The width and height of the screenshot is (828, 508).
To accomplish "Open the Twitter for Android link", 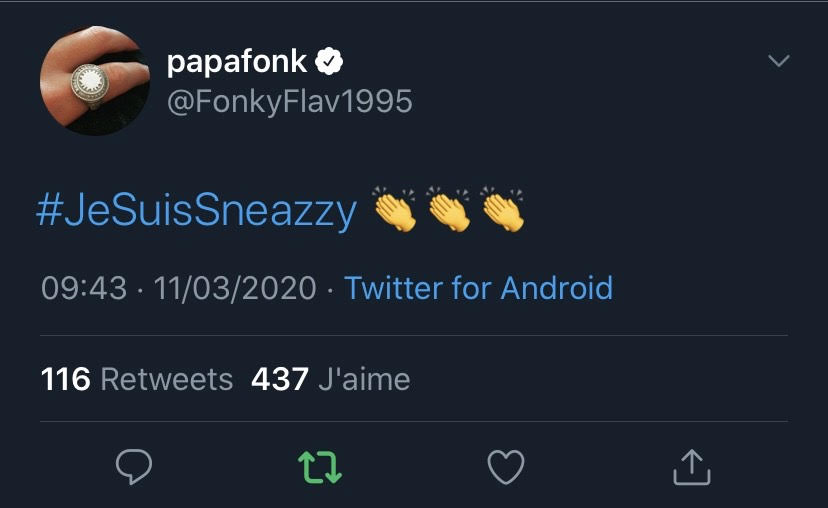I will pos(478,289).
